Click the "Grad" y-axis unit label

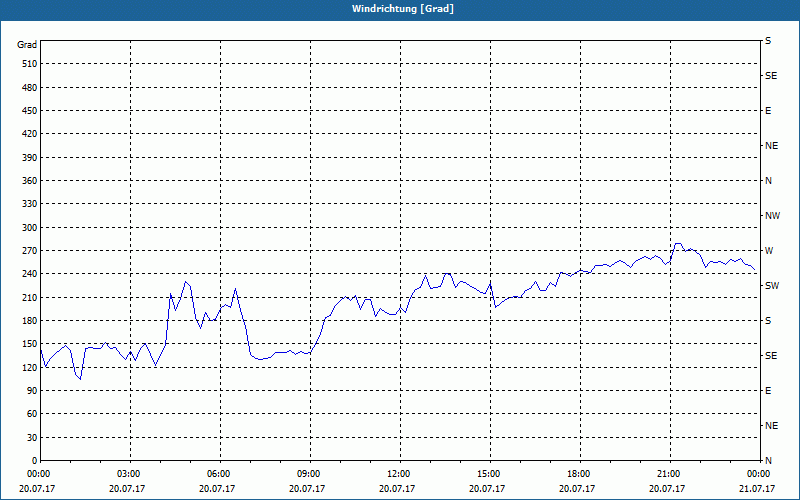(27, 45)
